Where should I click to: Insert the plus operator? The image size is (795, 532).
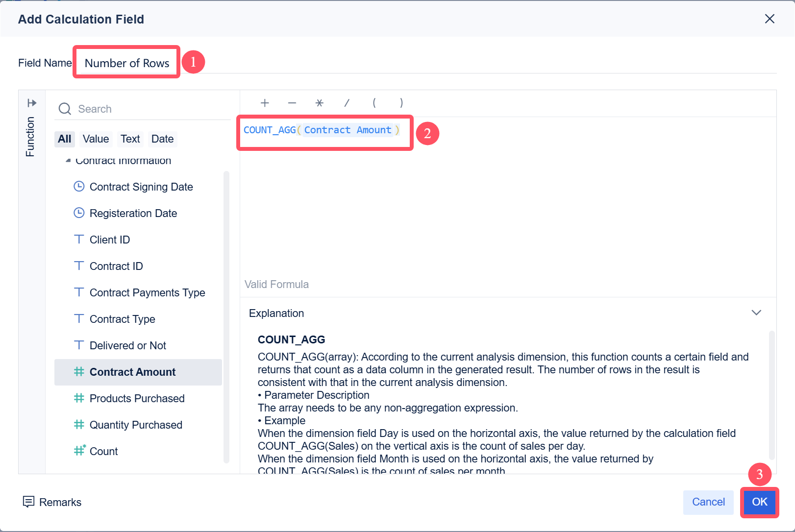click(265, 103)
